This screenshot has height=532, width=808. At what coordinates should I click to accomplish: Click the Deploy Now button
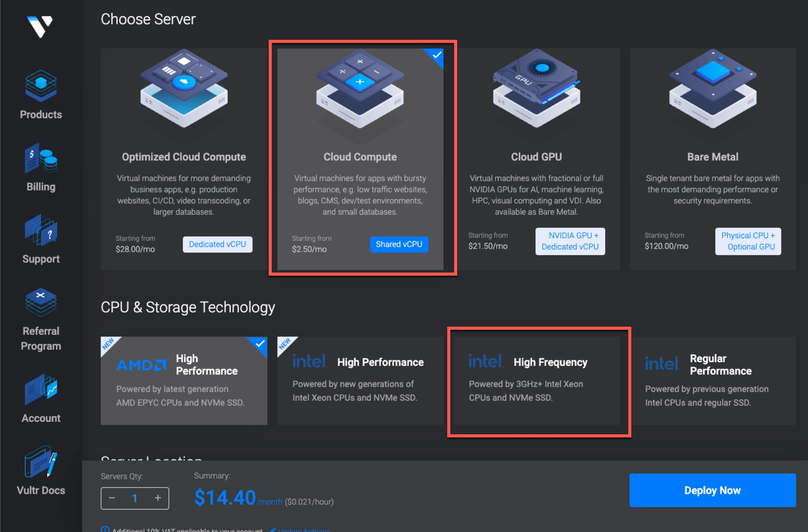point(712,490)
